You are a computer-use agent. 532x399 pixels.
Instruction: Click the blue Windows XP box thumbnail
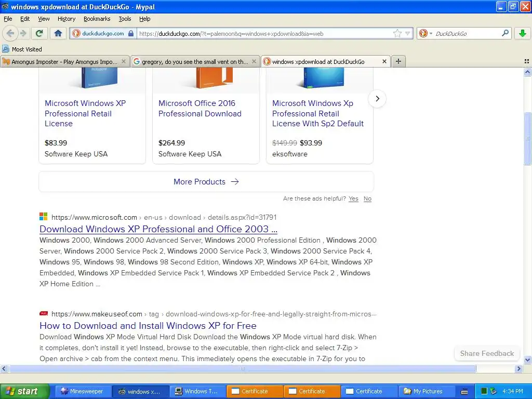(99, 78)
